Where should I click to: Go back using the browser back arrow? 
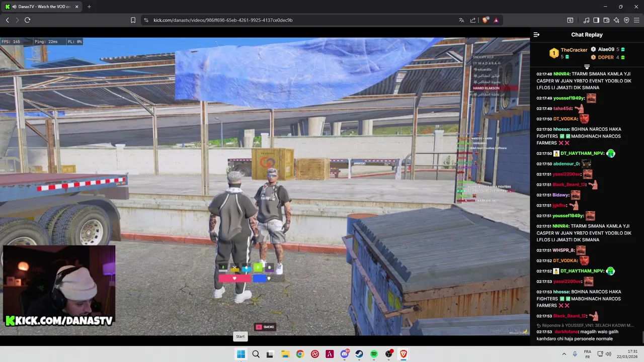coord(7,20)
